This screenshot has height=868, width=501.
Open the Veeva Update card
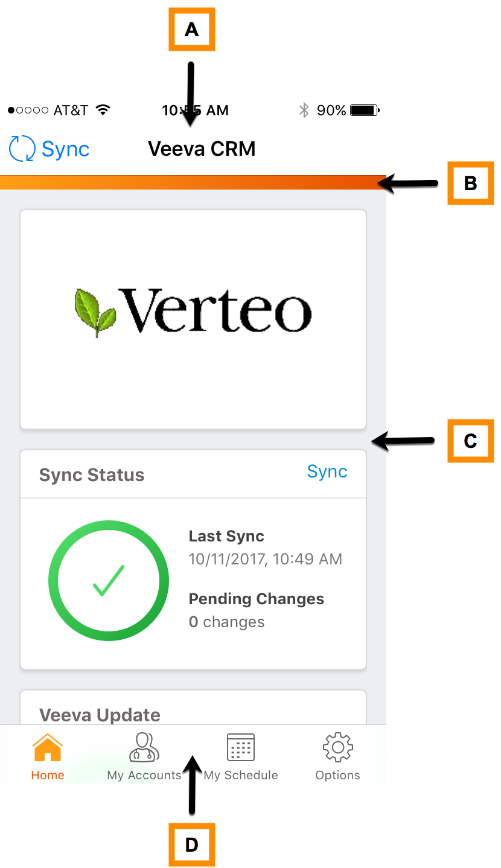coord(100,714)
